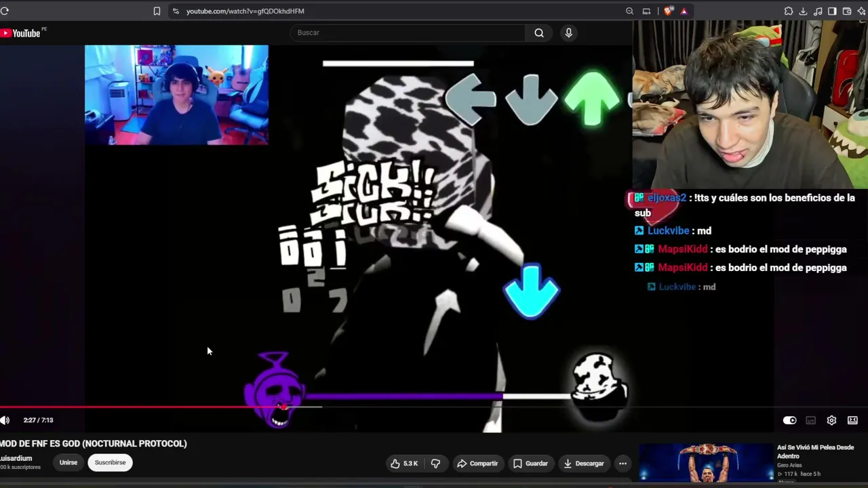The height and width of the screenshot is (488, 868).
Task: Click the 'Suscribirse' subscribe button
Action: coord(110,463)
